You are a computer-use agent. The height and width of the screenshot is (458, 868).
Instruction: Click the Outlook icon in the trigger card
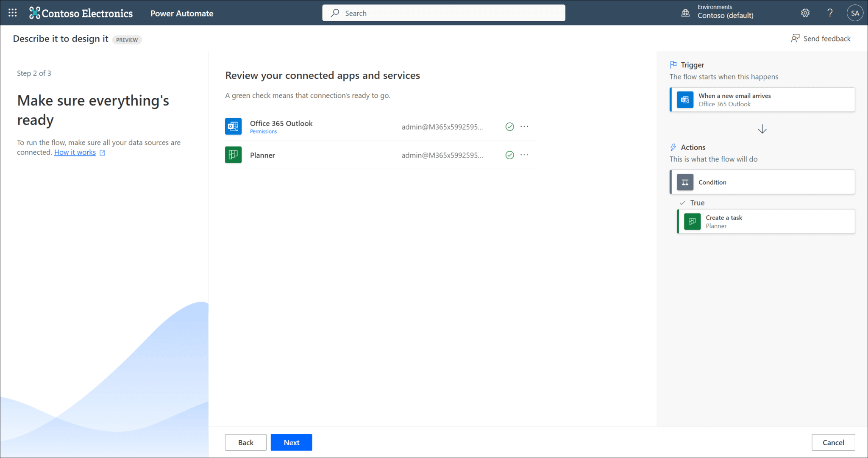pos(685,100)
